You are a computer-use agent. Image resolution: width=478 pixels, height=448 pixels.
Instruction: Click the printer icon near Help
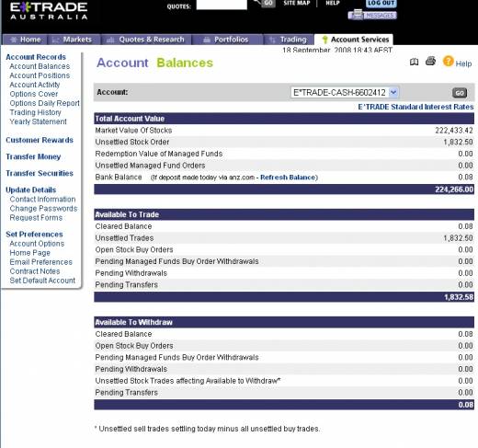pyautogui.click(x=430, y=61)
